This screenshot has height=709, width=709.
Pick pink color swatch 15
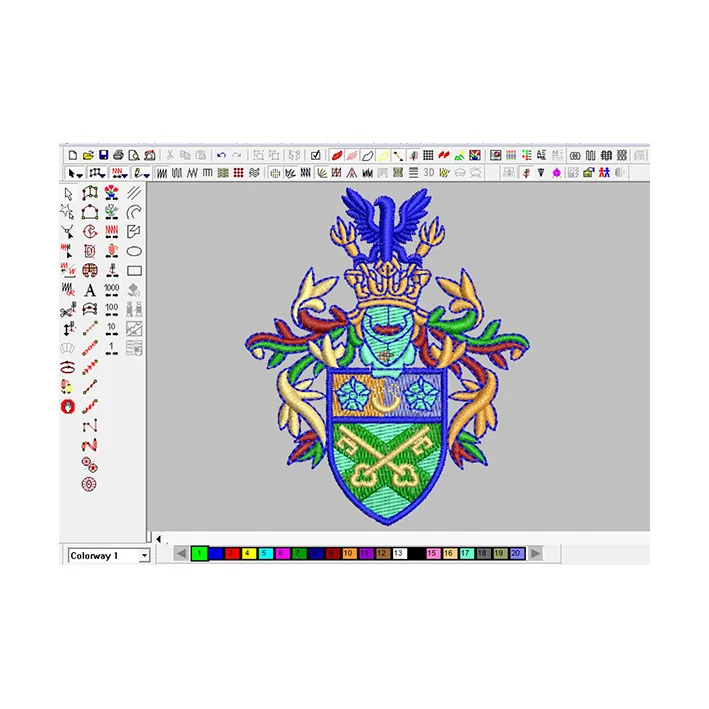[432, 553]
